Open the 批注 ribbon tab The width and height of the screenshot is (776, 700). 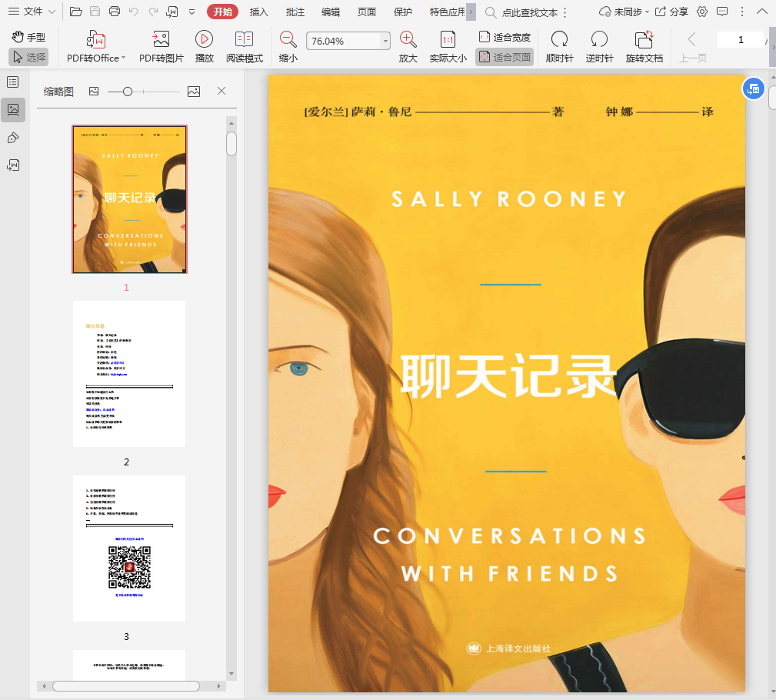295,12
